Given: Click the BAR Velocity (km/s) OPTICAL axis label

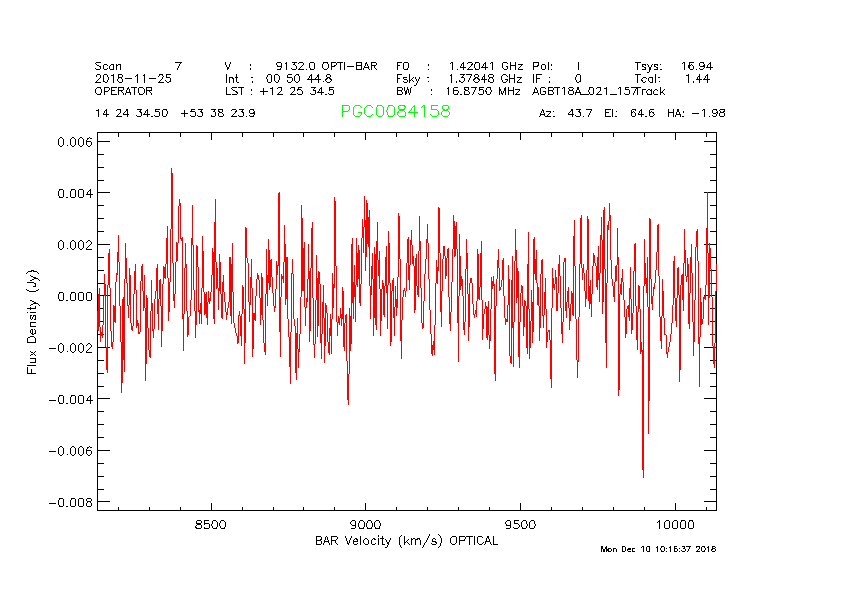Looking at the screenshot, I should coord(406,541).
